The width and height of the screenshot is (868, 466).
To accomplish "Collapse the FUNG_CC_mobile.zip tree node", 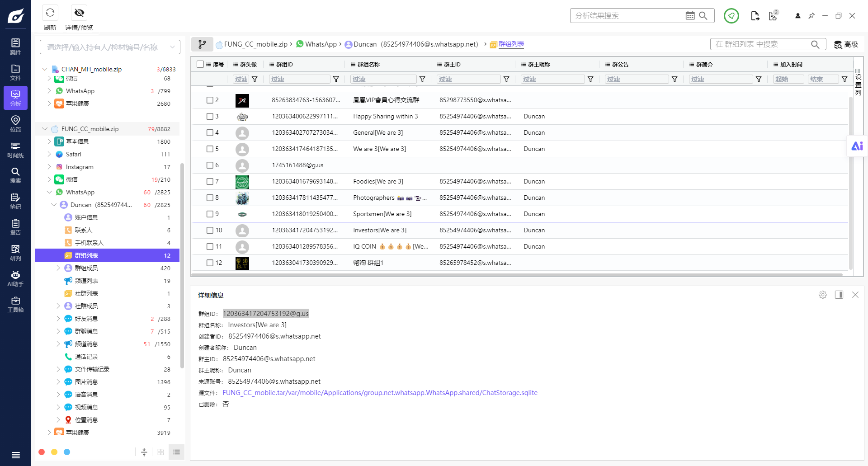I will [45, 129].
